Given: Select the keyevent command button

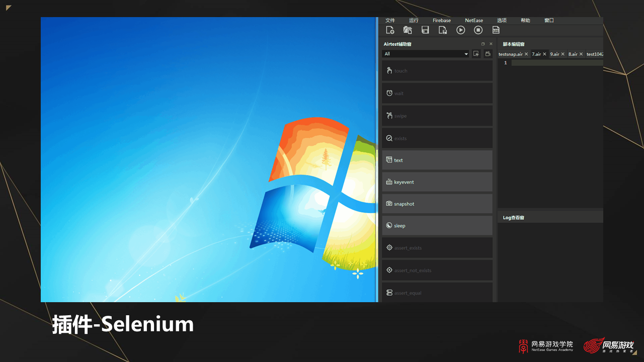Looking at the screenshot, I should 437,182.
